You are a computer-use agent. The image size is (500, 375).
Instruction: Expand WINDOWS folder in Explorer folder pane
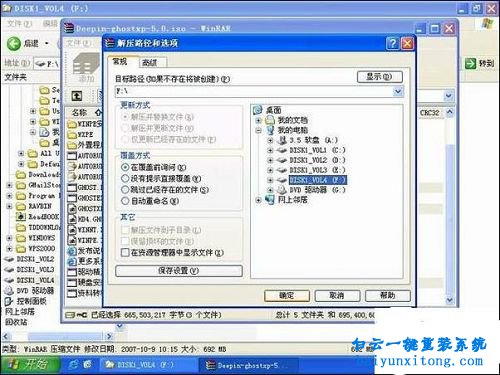(9, 238)
